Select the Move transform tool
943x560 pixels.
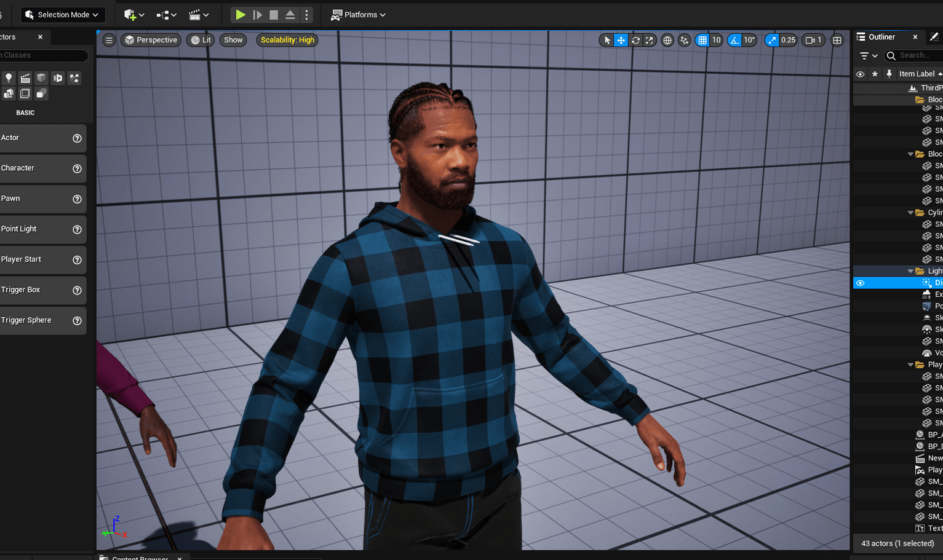coord(621,40)
